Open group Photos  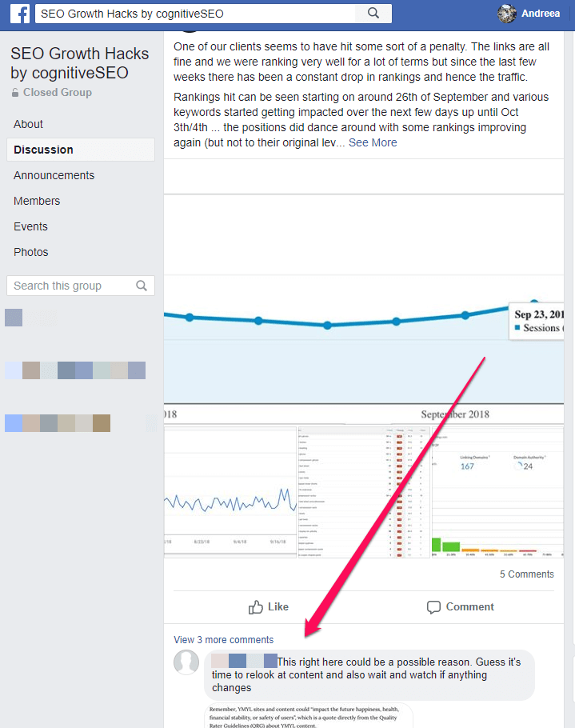pos(31,252)
